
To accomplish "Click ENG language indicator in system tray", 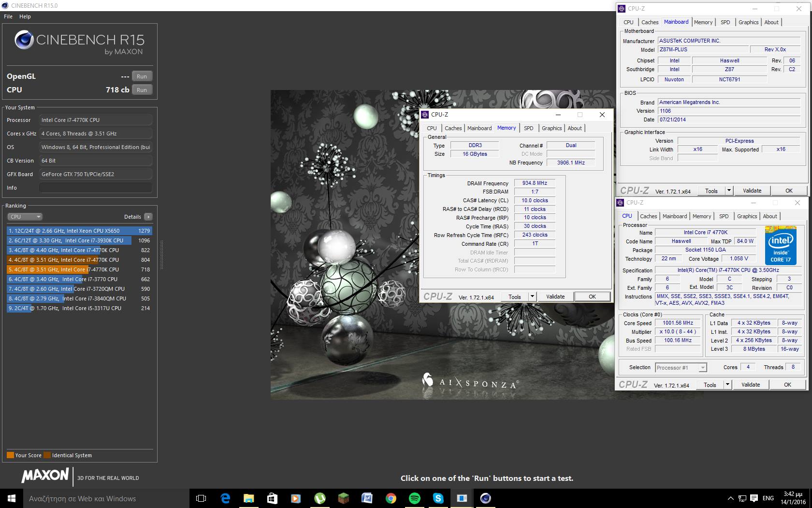I will tap(768, 498).
